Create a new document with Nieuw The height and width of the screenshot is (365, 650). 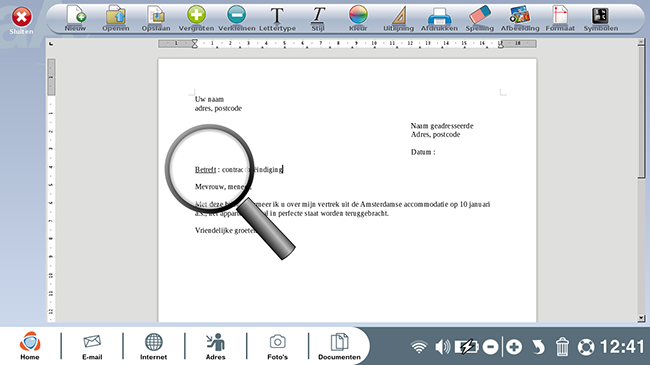pyautogui.click(x=75, y=19)
